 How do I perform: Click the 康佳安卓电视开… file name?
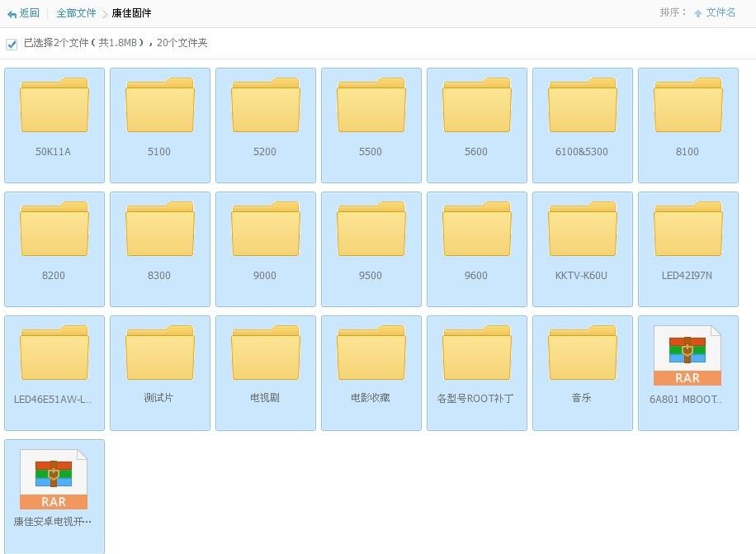[x=53, y=522]
